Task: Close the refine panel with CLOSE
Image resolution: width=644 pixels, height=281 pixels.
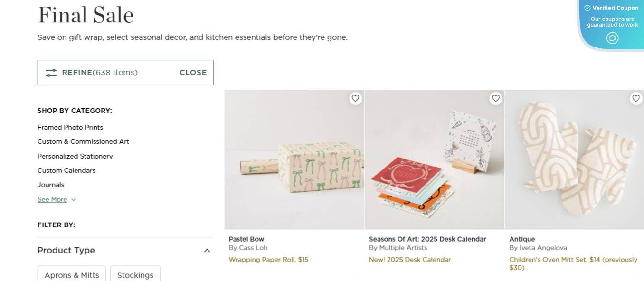Action: (x=193, y=72)
